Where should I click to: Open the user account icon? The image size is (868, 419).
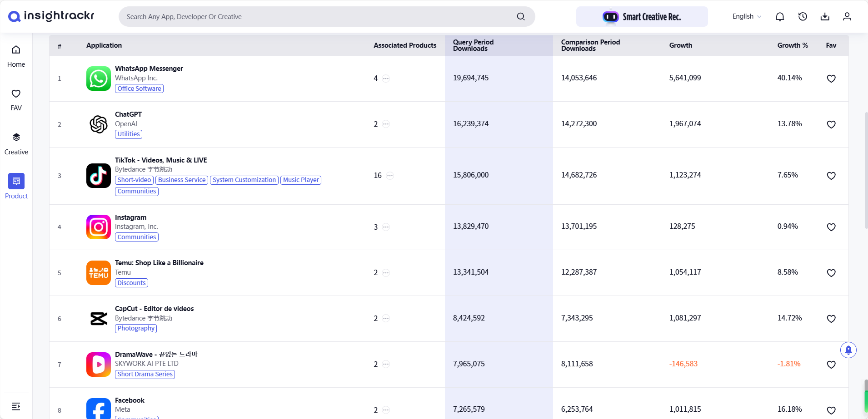tap(847, 17)
